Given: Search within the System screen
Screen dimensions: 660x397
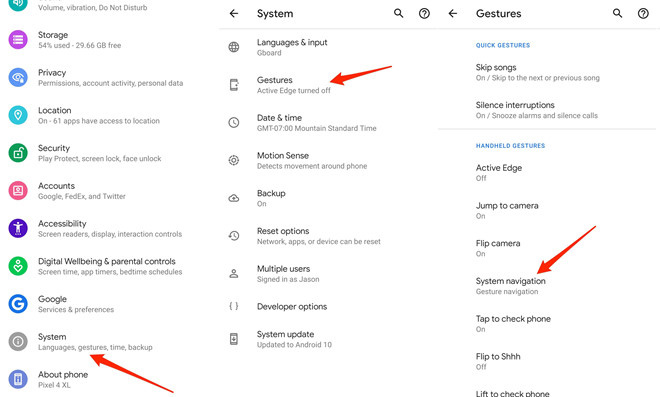Looking at the screenshot, I should (399, 13).
